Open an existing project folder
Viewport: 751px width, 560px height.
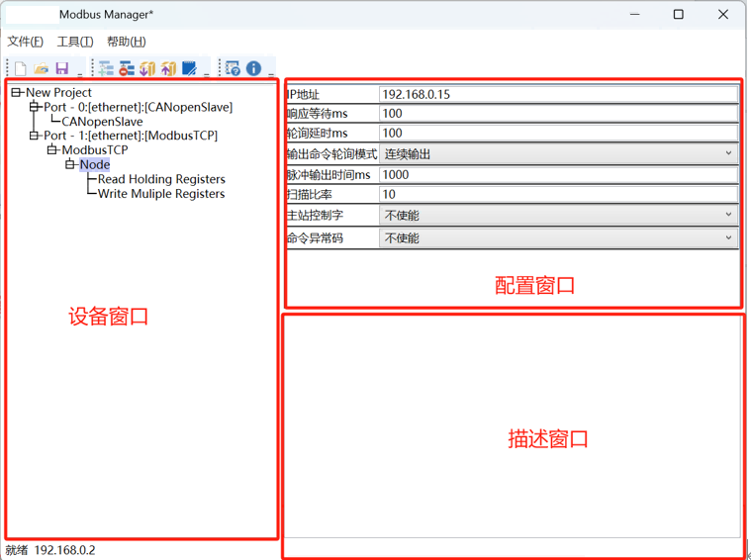point(42,69)
